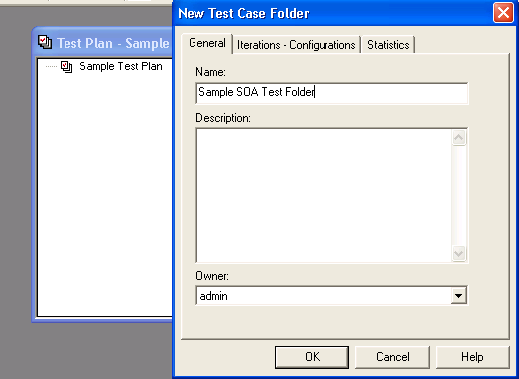519x379 pixels.
Task: Click the Owner combo box showing admin
Action: coord(331,296)
